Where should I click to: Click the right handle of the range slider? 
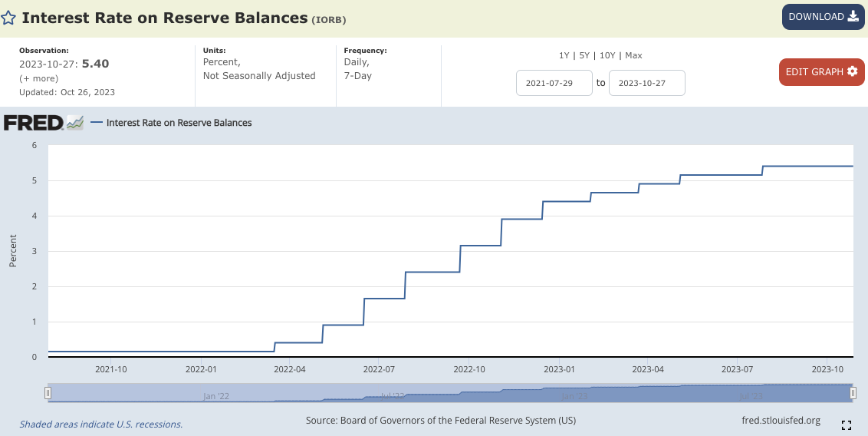click(x=853, y=393)
